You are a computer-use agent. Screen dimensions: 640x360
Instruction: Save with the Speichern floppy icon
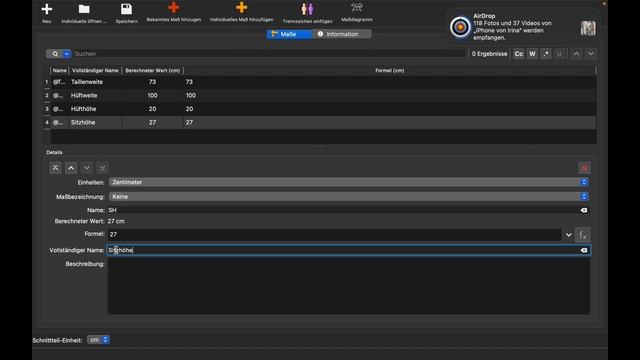127,12
